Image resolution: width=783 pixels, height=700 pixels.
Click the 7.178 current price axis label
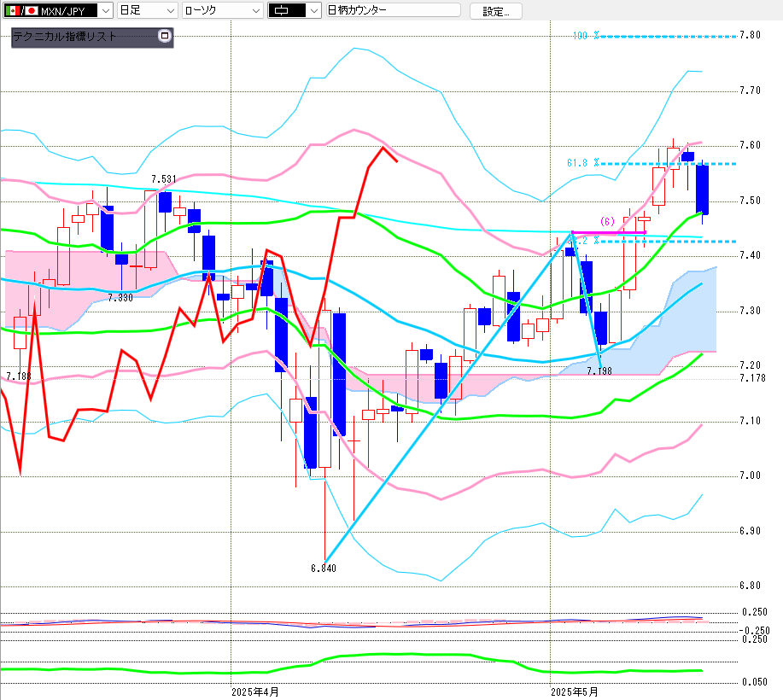coord(752,378)
